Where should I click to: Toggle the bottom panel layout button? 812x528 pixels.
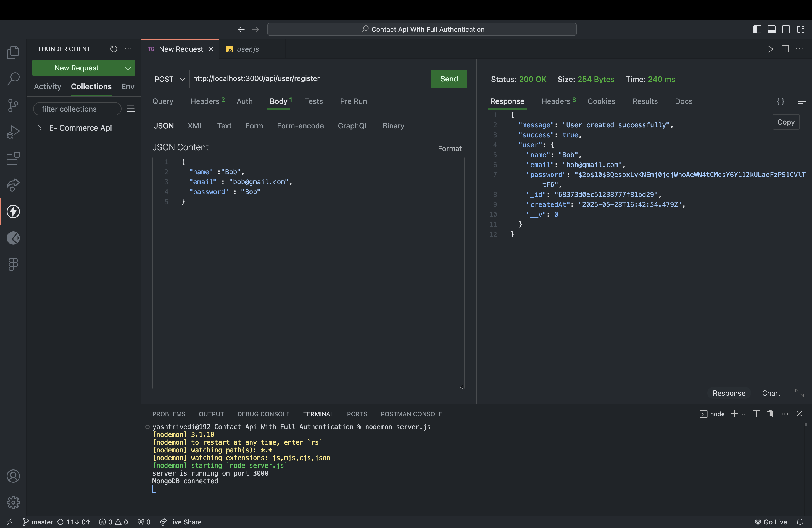[x=771, y=29]
